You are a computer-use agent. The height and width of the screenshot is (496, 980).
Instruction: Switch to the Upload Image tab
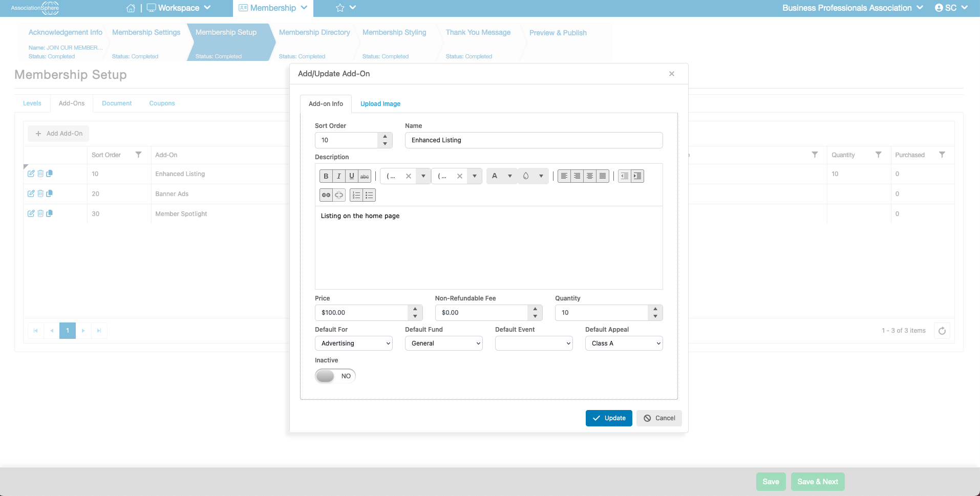(380, 104)
